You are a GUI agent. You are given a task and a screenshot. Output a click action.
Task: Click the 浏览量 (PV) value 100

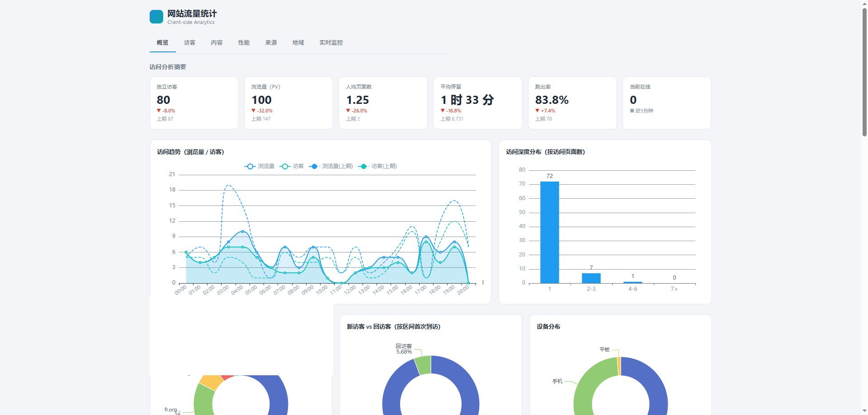click(261, 100)
